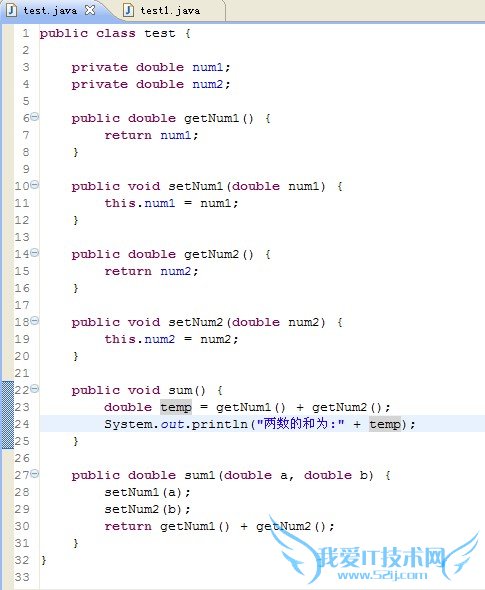This screenshot has height=590, width=485.
Task: Click the string "两数的和为:" on line 24
Action: 300,424
